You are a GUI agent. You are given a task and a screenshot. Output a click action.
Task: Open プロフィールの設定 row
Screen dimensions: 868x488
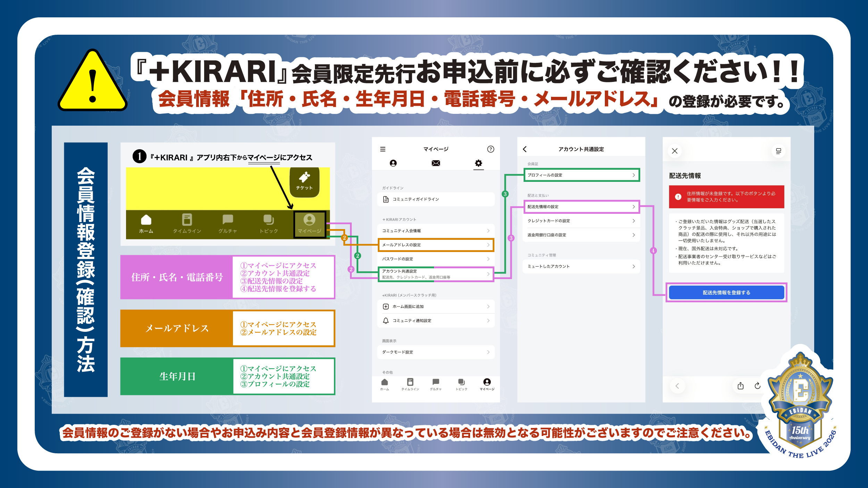pos(582,175)
